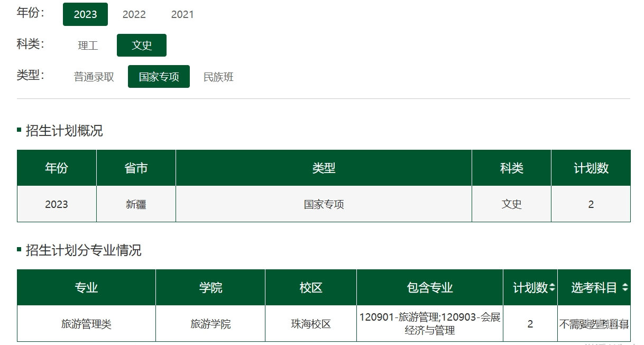This screenshot has height=345, width=644.
Task: Click the 包含专业 column header
Action: (x=429, y=287)
